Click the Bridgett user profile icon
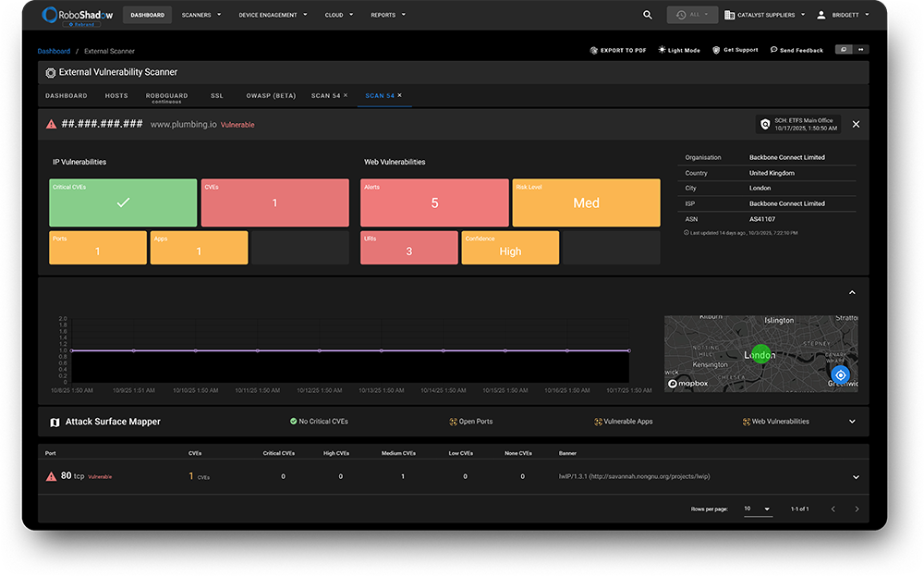This screenshot has height=576, width=924. point(821,15)
